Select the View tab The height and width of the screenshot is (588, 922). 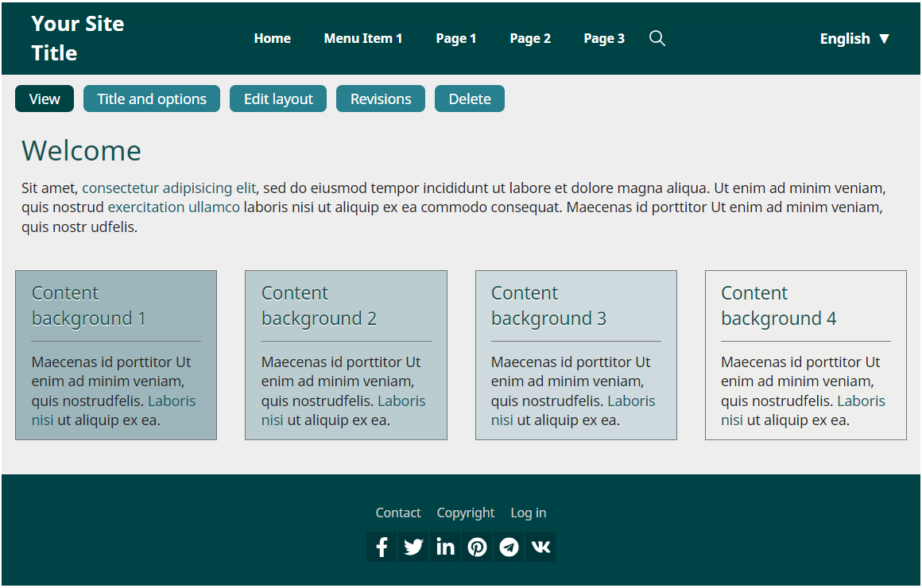coord(45,99)
